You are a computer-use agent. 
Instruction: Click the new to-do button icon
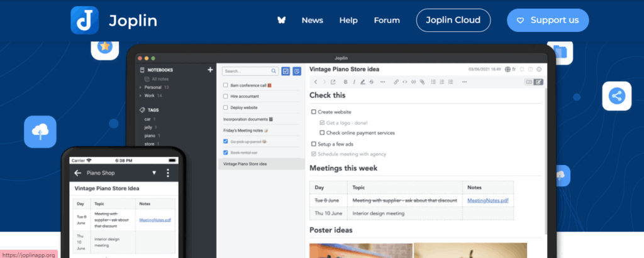[x=286, y=71]
